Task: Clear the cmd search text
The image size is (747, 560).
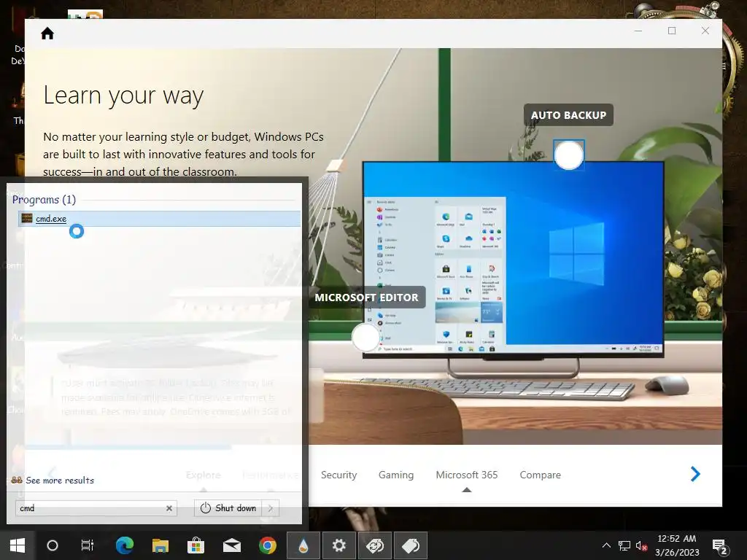Action: (169, 508)
